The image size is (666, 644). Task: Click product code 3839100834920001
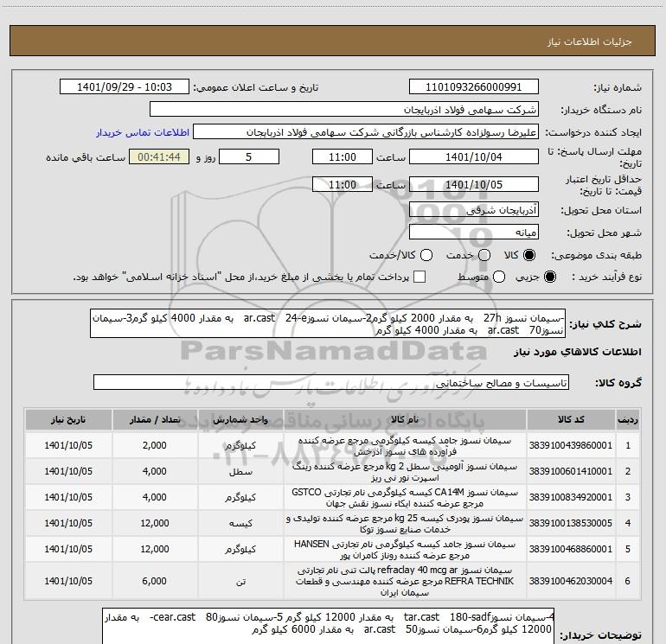(571, 497)
